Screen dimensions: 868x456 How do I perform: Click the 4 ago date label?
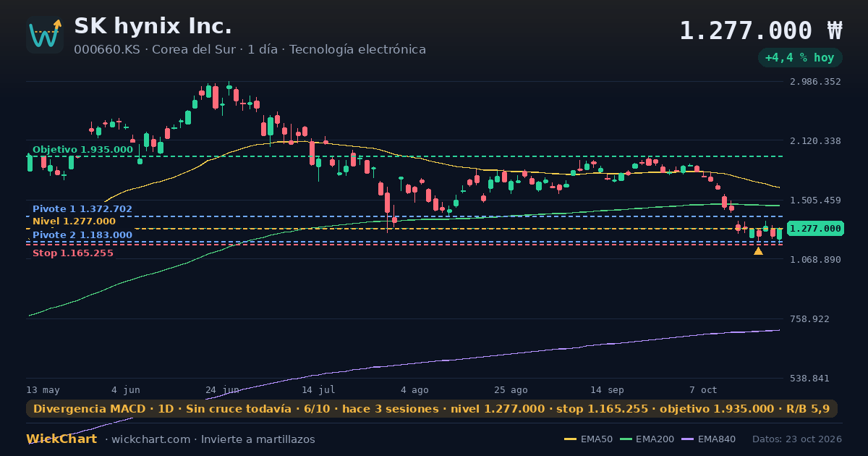[414, 390]
